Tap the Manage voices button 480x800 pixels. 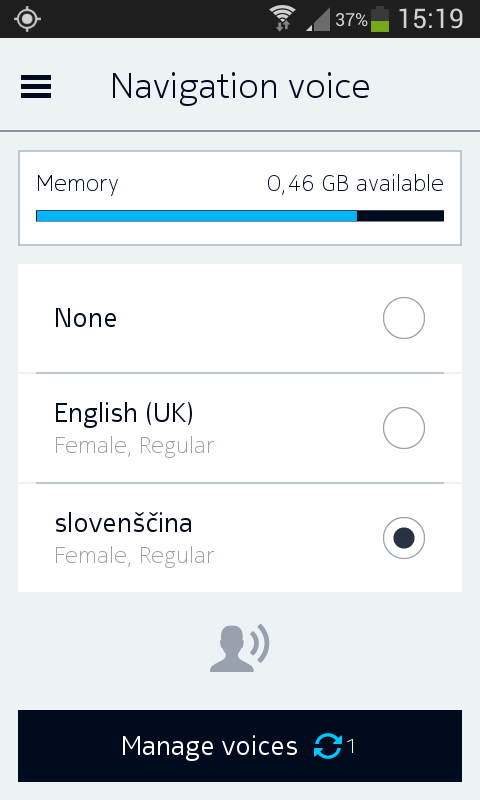point(240,746)
